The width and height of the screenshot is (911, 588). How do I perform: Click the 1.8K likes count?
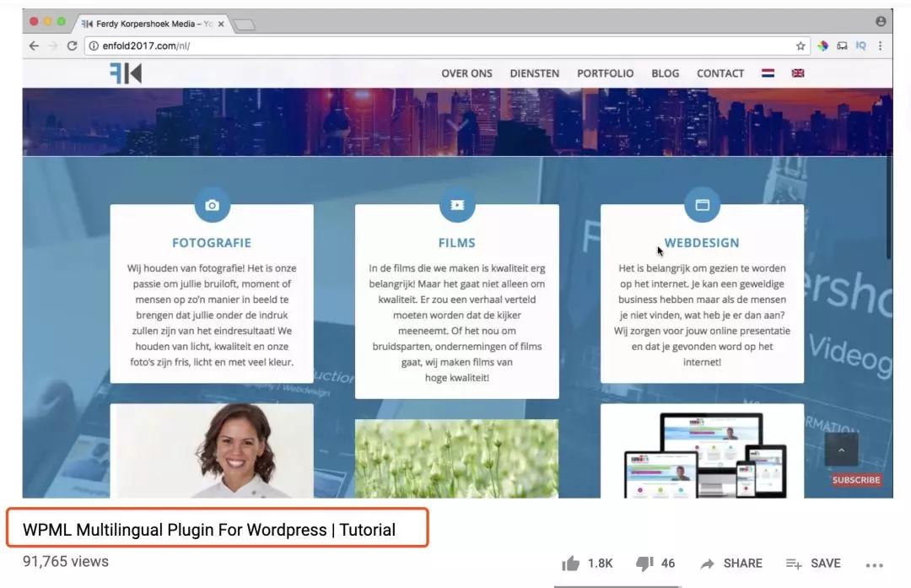point(601,564)
